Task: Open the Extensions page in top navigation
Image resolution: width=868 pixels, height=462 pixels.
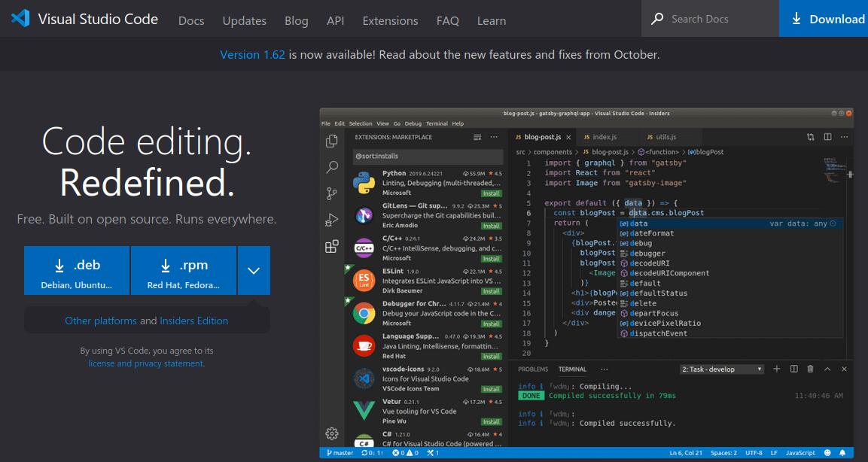Action: pyautogui.click(x=390, y=20)
